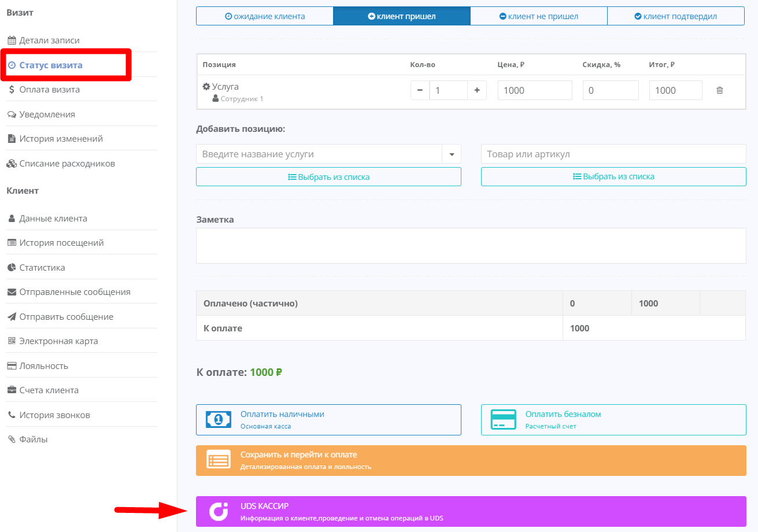This screenshot has width=758, height=532.
Task: Pay with Оплатить наличными button
Action: pyautogui.click(x=328, y=420)
